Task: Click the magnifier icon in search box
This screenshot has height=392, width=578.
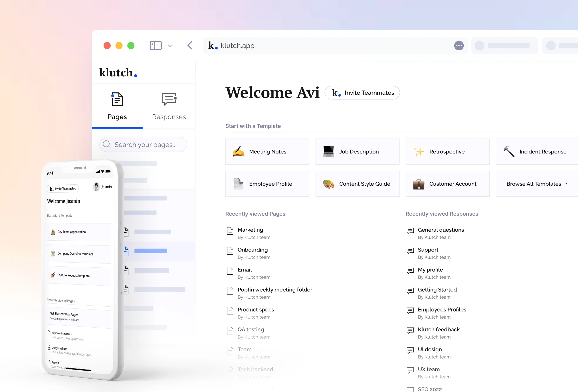Action: [x=107, y=144]
